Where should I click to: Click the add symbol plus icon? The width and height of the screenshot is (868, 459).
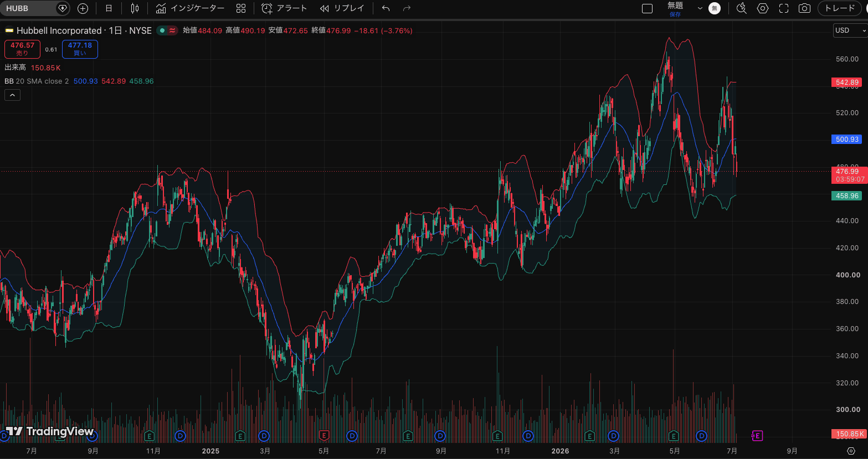[83, 8]
